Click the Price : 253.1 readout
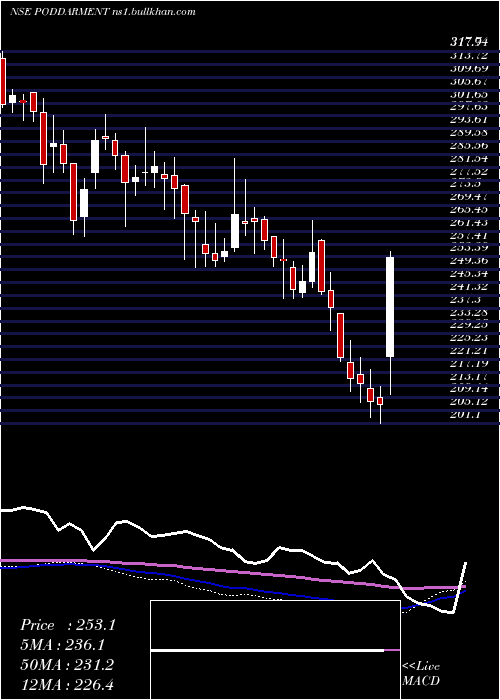The width and height of the screenshot is (500, 700). coord(68,625)
